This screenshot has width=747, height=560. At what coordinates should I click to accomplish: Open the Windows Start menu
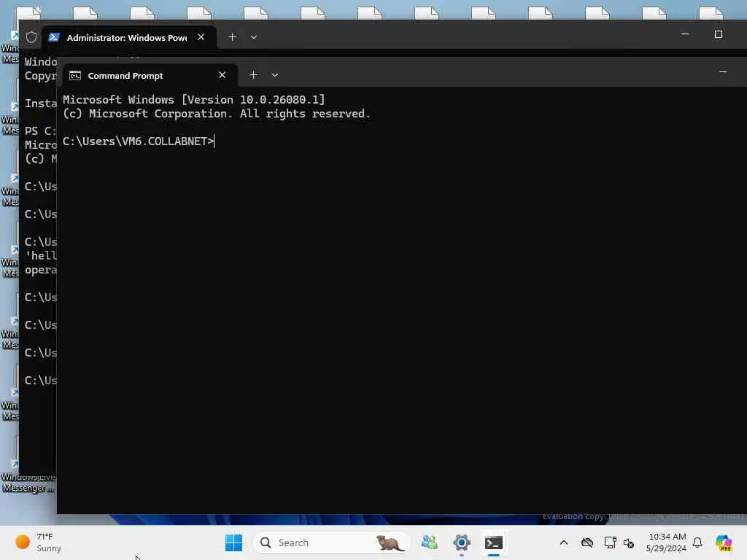click(233, 542)
